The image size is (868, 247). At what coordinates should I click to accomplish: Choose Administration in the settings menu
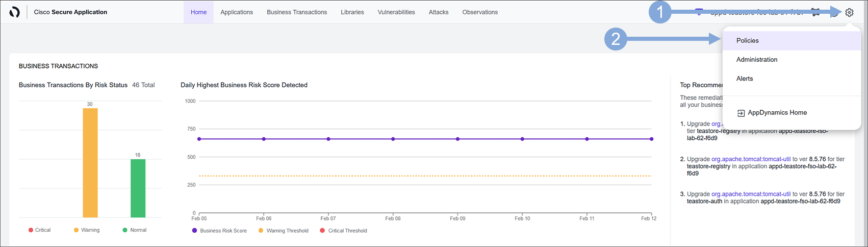point(792,60)
